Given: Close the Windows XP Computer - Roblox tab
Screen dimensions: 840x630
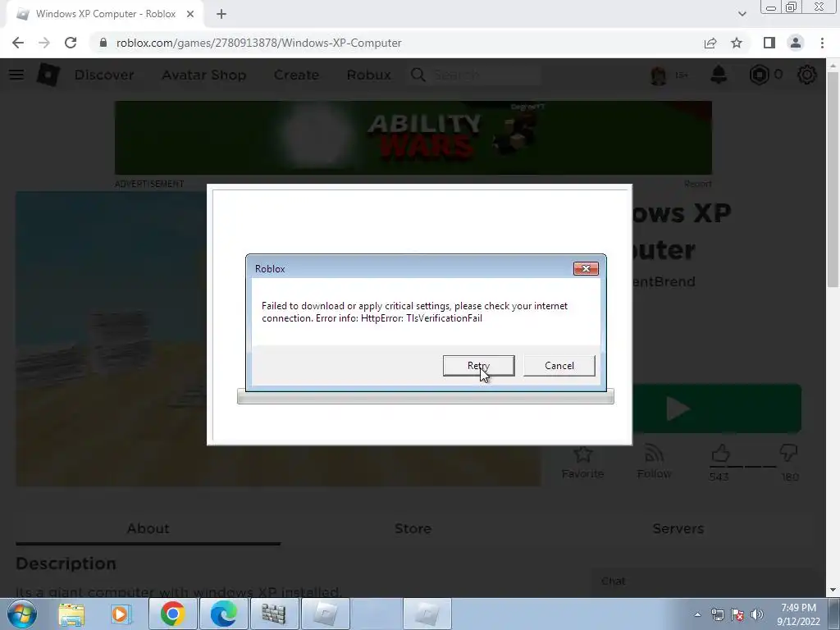Looking at the screenshot, I should 190,14.
